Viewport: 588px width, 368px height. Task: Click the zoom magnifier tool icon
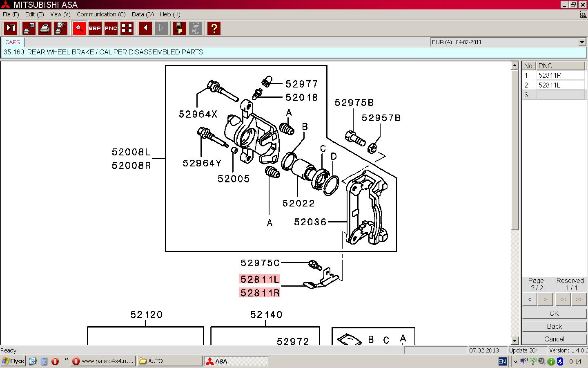[79, 28]
